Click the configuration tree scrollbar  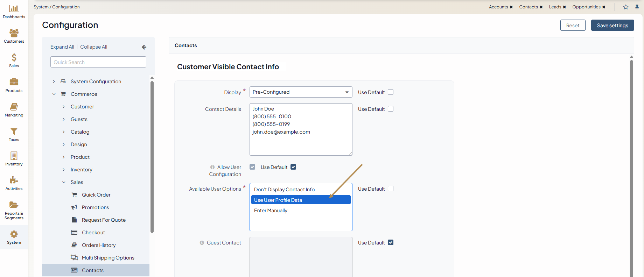(152, 157)
